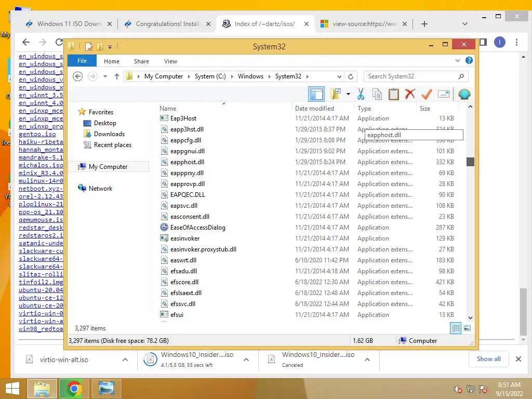Select the easinvoker.proxystub.dll file
The width and height of the screenshot is (532, 399).
[203, 249]
